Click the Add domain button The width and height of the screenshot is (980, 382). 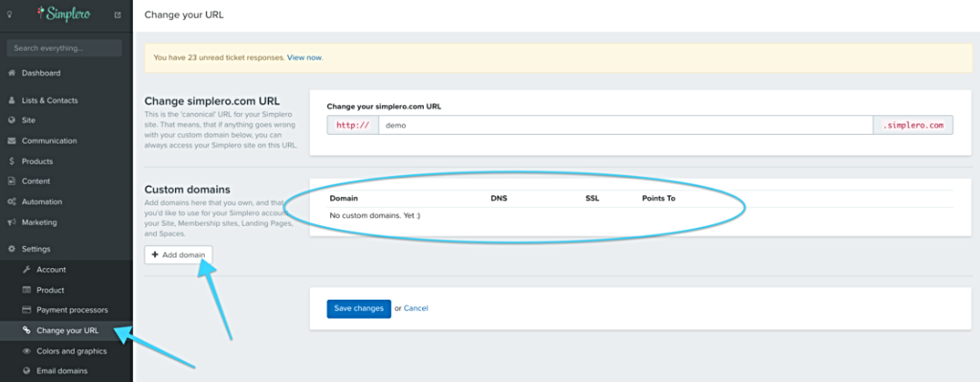point(179,255)
